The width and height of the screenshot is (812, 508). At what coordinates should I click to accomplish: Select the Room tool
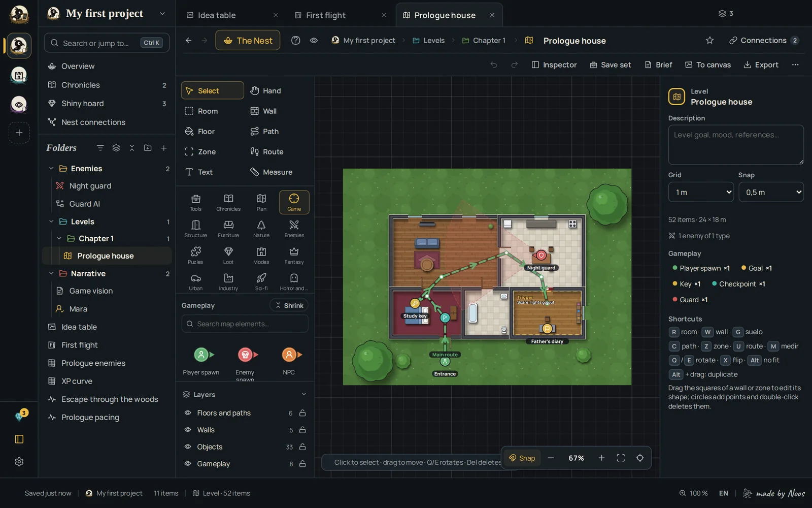(x=212, y=111)
